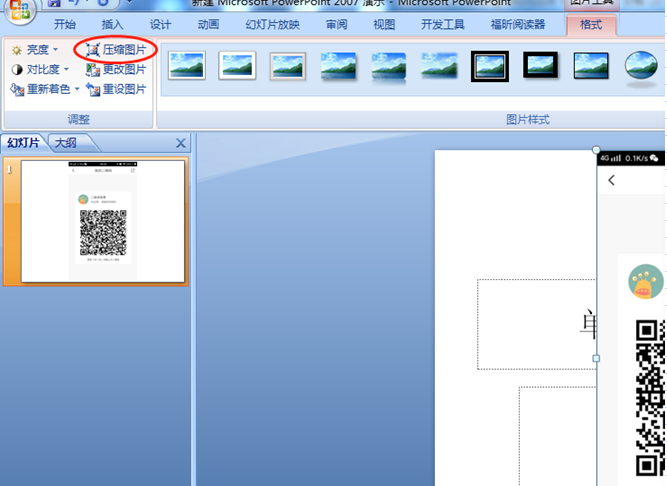Switch to the Outline (大纲) pane tab
Image resolution: width=667 pixels, height=486 pixels.
coord(66,143)
